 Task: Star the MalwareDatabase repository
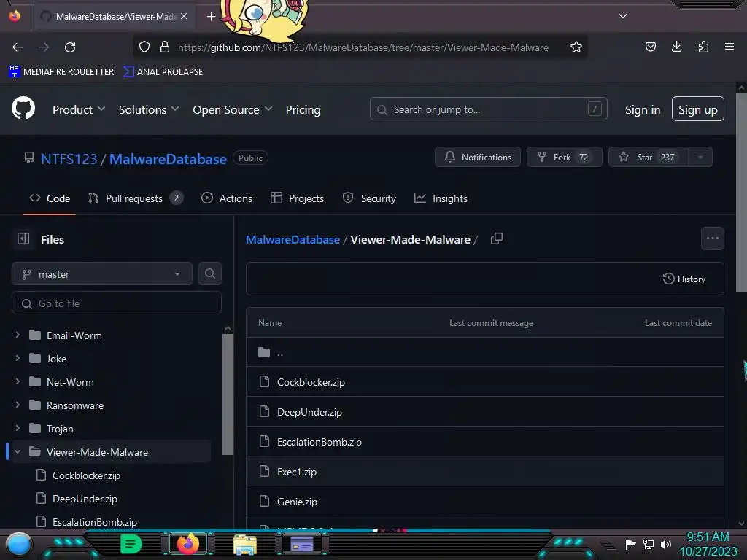(648, 157)
